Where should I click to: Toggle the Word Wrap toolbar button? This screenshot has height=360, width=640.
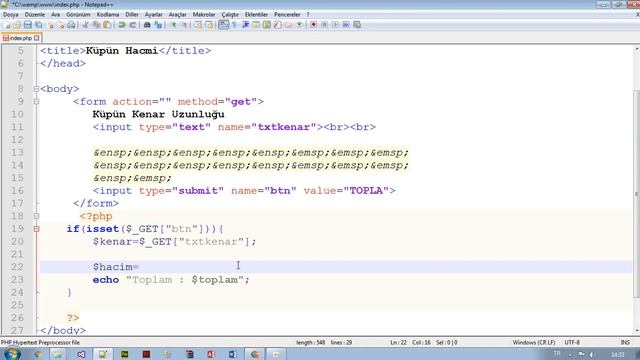[223, 25]
